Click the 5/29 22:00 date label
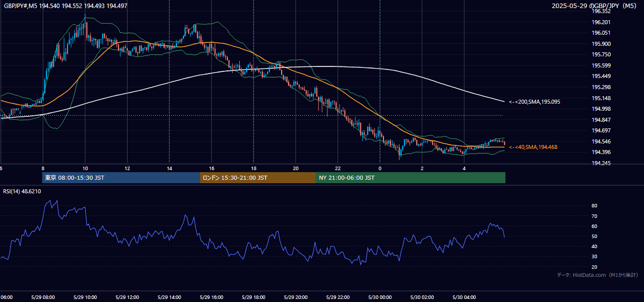The width and height of the screenshot is (644, 302). click(x=338, y=297)
